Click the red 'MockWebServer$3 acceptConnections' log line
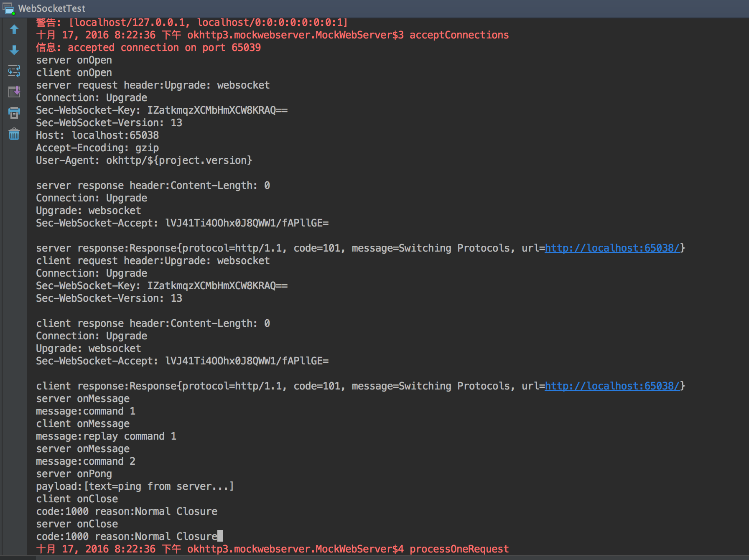This screenshot has width=749, height=560. click(x=273, y=35)
